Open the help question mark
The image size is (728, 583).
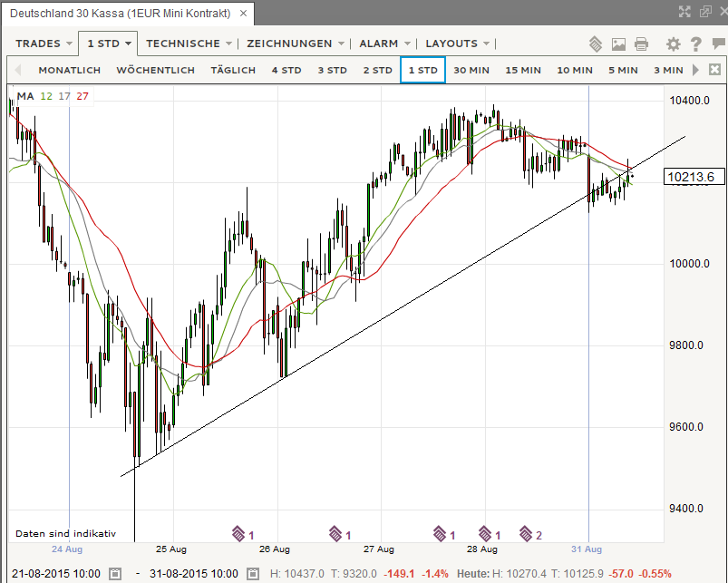coord(695,44)
